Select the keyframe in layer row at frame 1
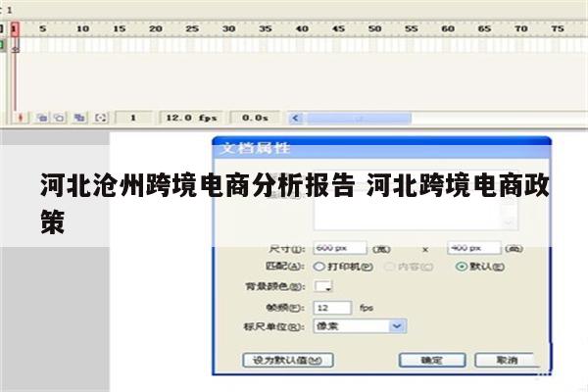Image resolution: width=588 pixels, height=392 pixels. [x=15, y=46]
